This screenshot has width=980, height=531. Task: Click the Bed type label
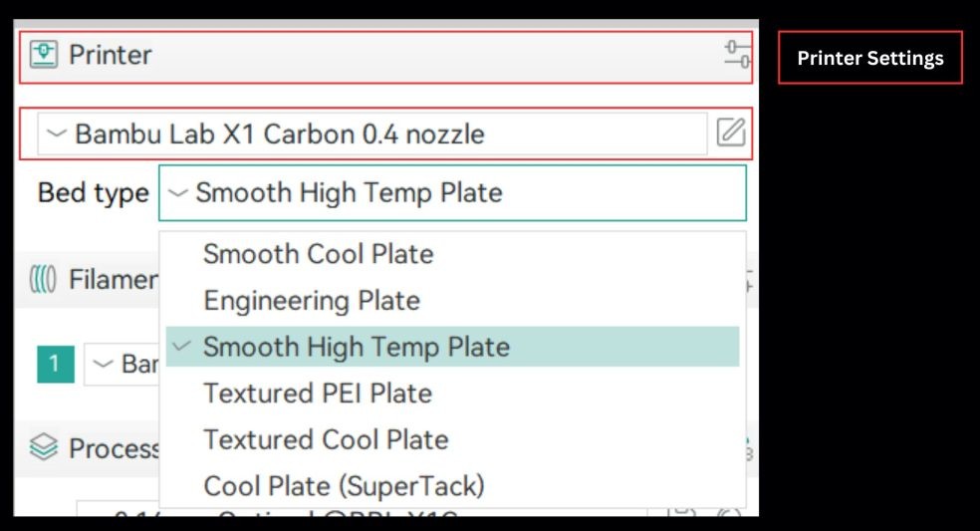tap(93, 192)
